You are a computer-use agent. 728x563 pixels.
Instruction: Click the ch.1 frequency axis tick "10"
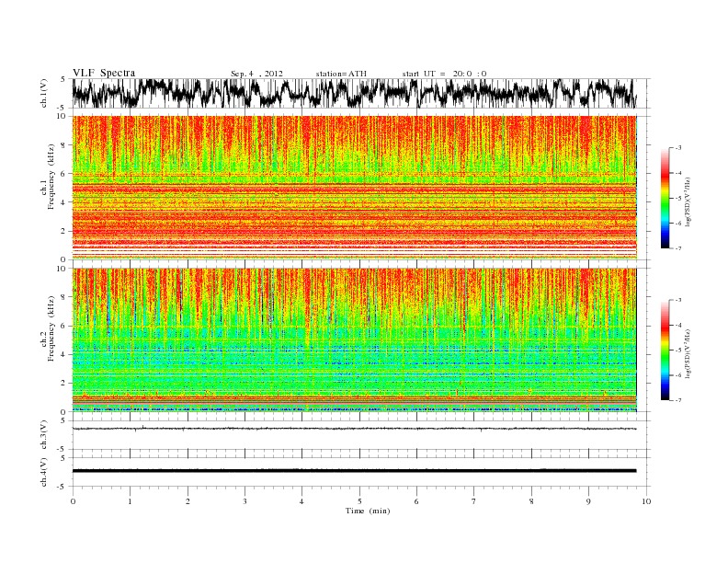(x=63, y=116)
